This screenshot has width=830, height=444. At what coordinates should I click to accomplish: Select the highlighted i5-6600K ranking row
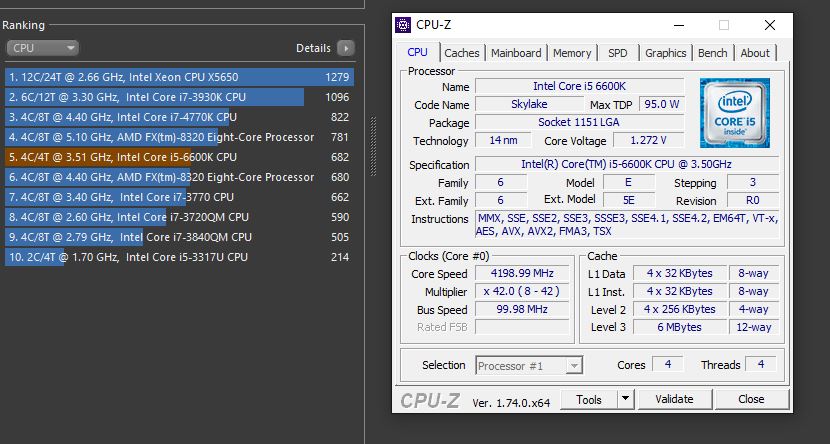pyautogui.click(x=179, y=157)
